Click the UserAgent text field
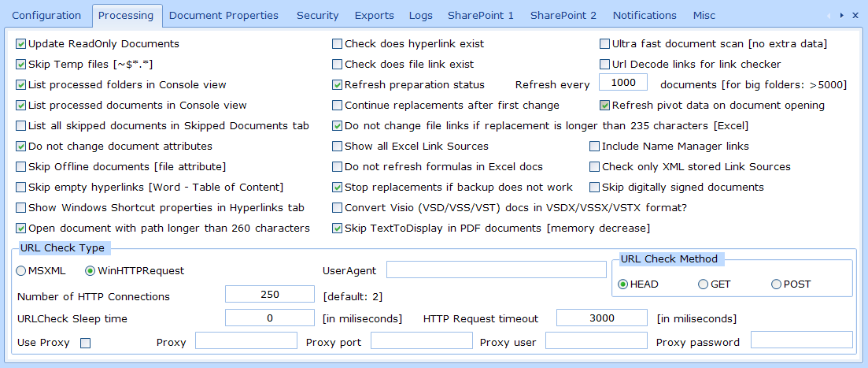This screenshot has height=368, width=868. [x=496, y=270]
